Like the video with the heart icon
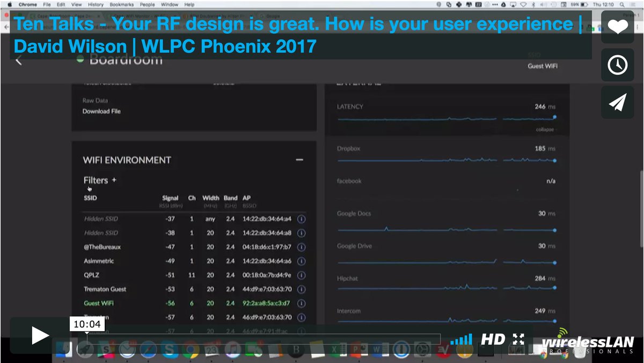The height and width of the screenshot is (363, 644). coord(618,27)
